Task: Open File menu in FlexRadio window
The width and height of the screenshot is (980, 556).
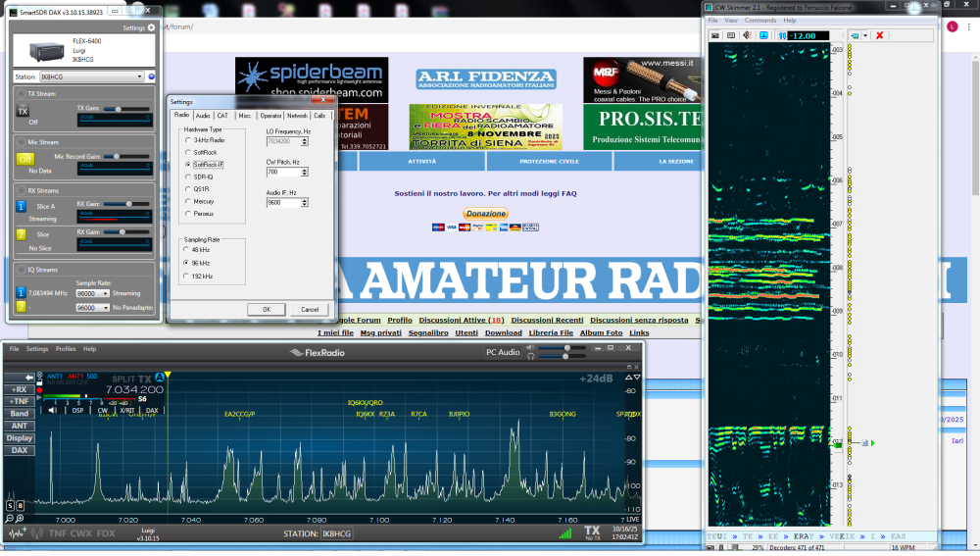Action: pyautogui.click(x=14, y=349)
